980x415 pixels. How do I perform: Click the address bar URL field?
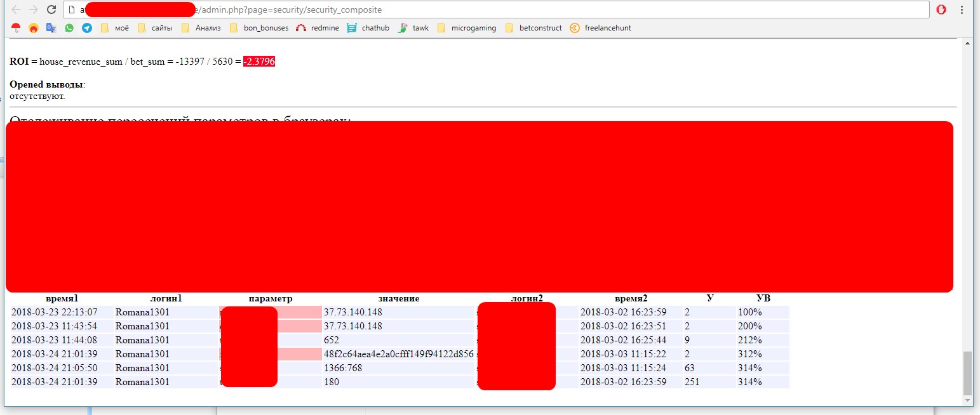click(x=495, y=10)
